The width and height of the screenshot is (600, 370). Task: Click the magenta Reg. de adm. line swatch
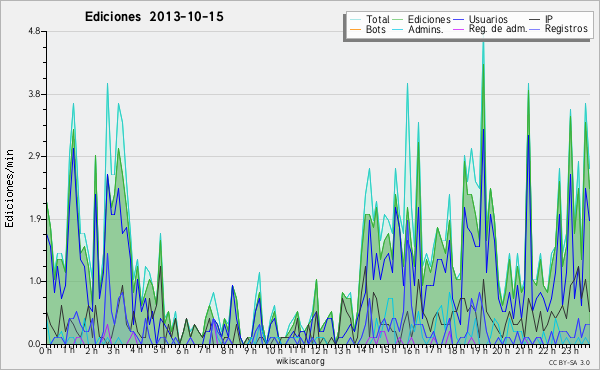(458, 29)
